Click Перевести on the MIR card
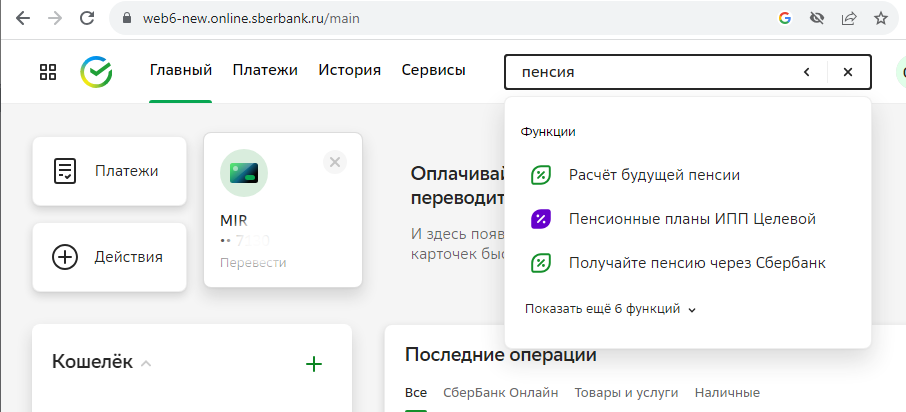This screenshot has height=412, width=906. [253, 263]
